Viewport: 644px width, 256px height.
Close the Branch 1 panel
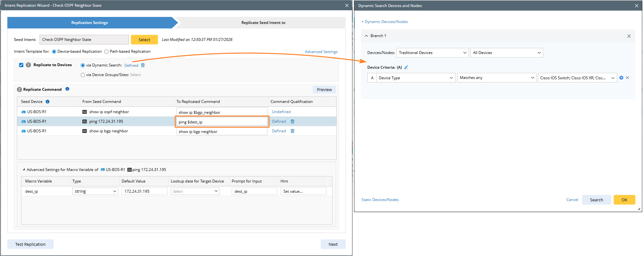pyautogui.click(x=629, y=36)
